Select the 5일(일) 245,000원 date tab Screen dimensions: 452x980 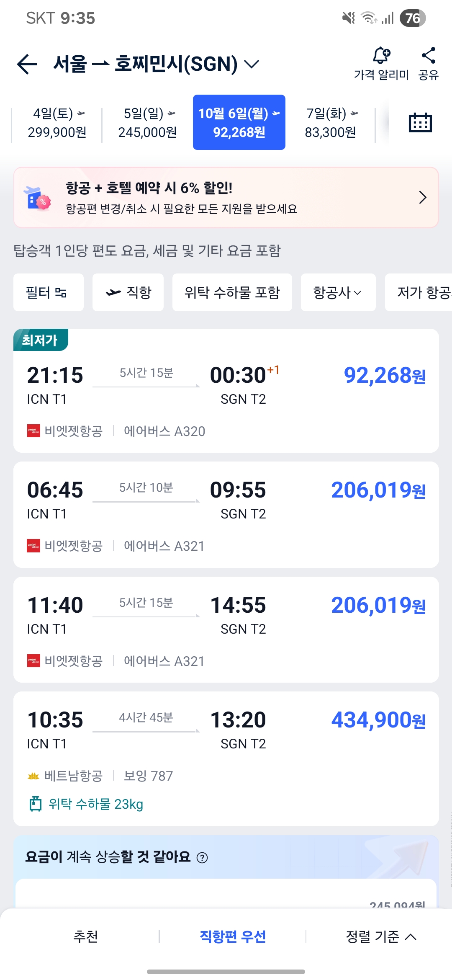[147, 123]
